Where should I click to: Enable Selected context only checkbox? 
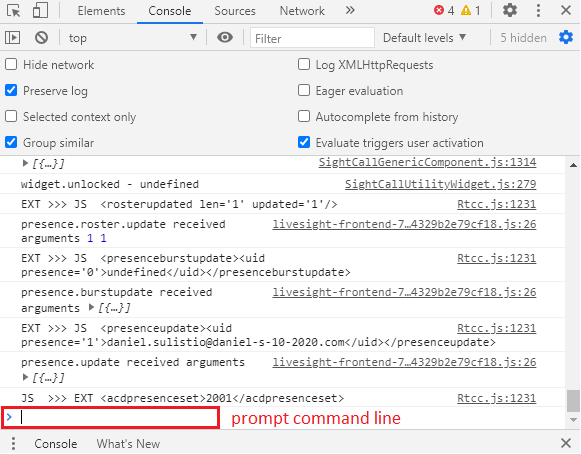[11, 116]
